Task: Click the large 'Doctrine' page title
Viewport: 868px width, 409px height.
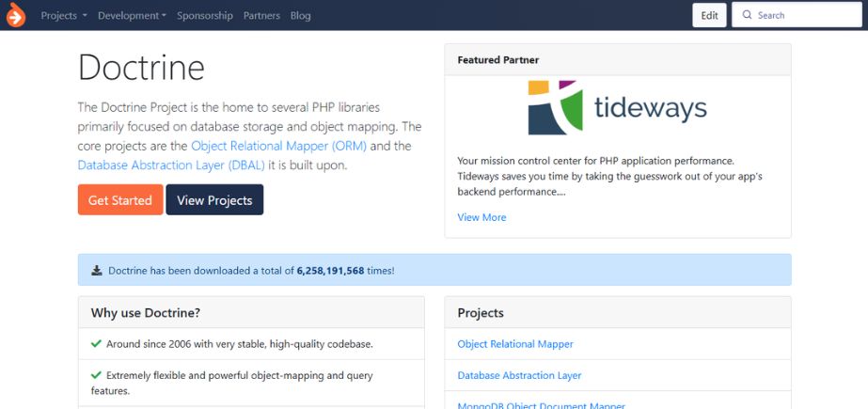Action: (x=142, y=68)
